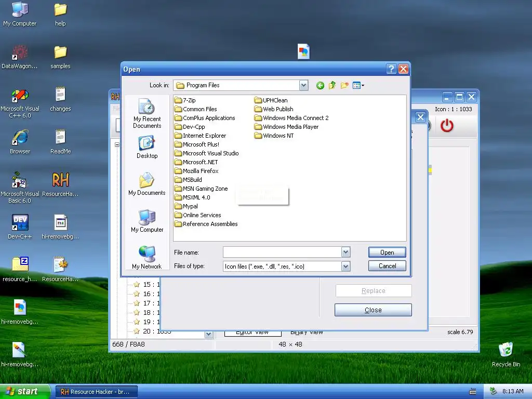The image size is (532, 399).
Task: Select the Common Files folder
Action: point(196,109)
